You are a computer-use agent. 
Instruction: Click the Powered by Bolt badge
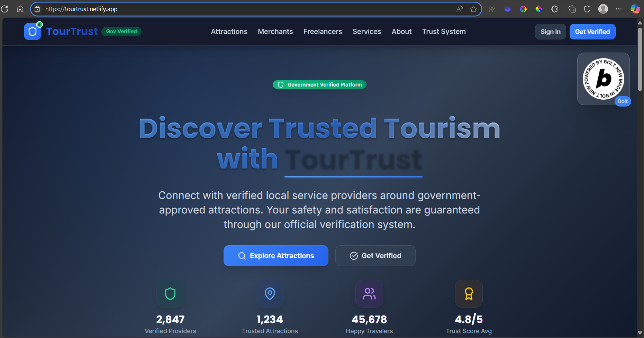coord(604,79)
